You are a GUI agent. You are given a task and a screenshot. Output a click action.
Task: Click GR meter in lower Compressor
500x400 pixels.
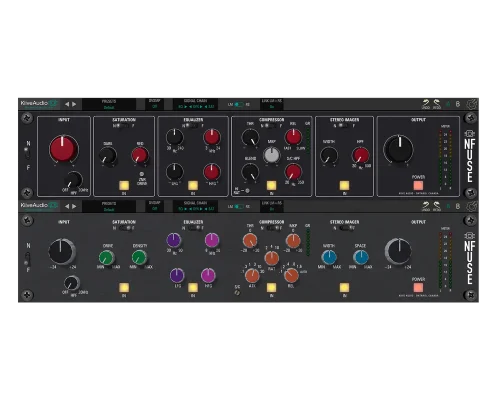(x=308, y=242)
